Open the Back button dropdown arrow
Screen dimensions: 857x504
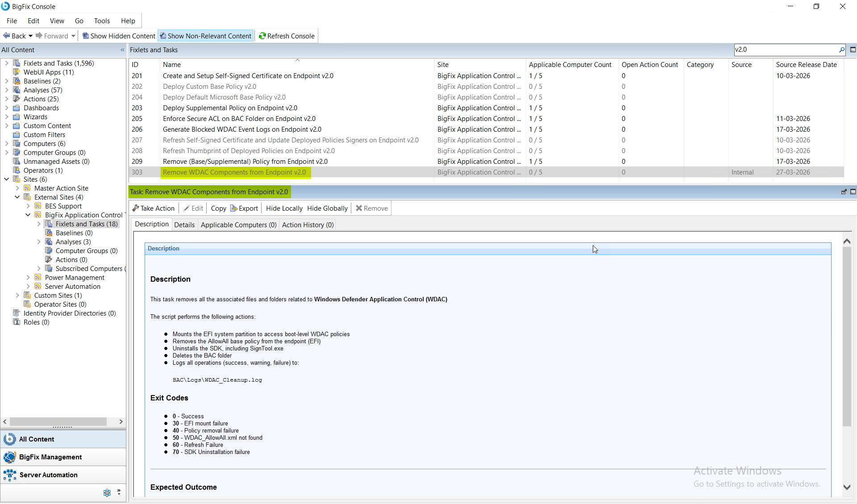pyautogui.click(x=30, y=36)
